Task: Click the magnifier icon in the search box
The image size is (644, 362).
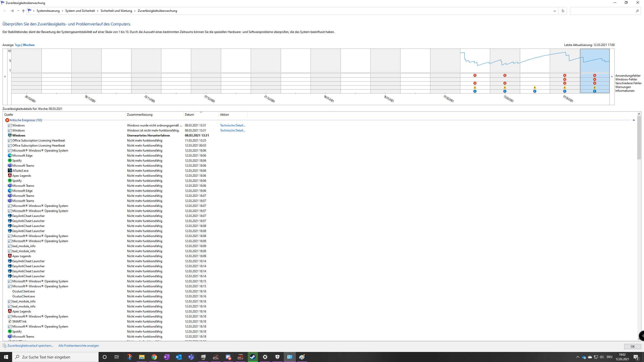Action: (637, 11)
